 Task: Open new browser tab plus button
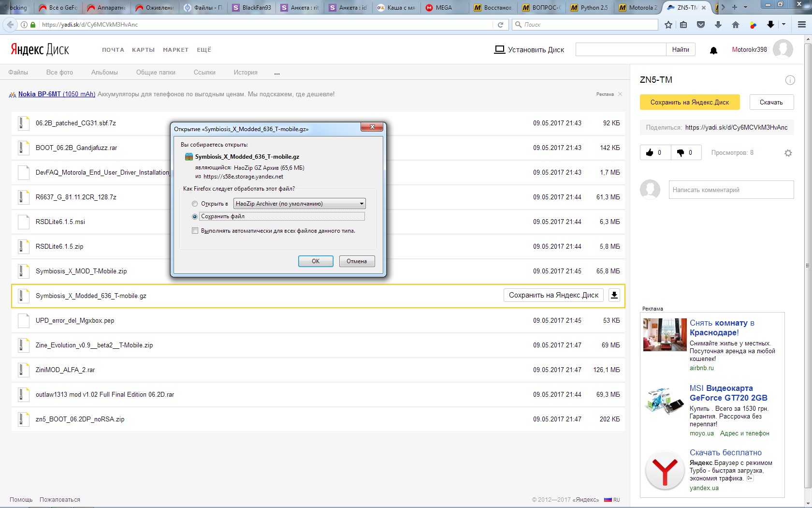click(735, 7)
